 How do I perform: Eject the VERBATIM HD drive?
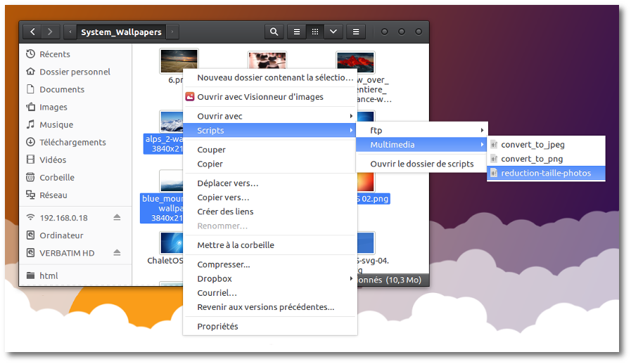coord(117,252)
